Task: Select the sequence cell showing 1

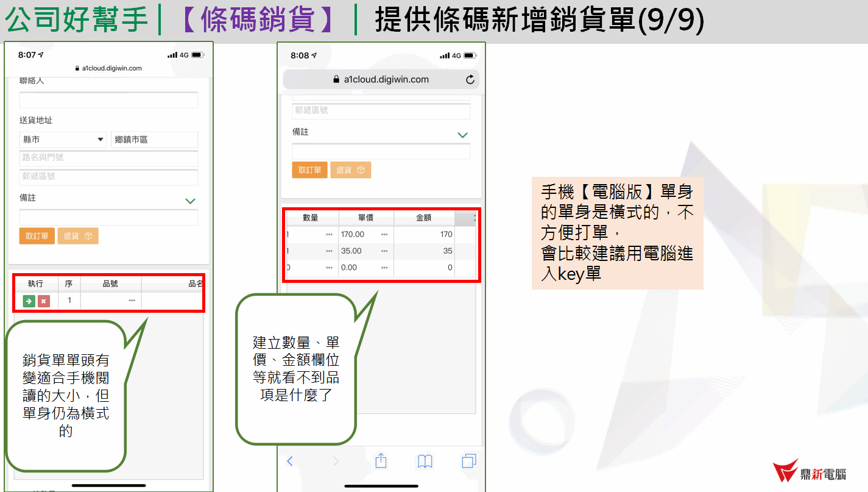Action: click(69, 301)
